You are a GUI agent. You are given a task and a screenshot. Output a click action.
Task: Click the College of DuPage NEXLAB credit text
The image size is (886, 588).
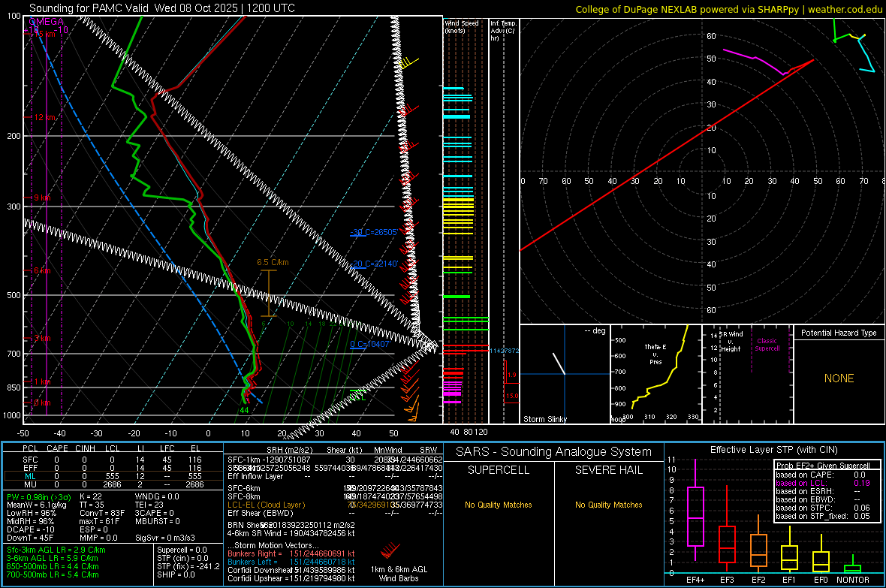(728, 9)
